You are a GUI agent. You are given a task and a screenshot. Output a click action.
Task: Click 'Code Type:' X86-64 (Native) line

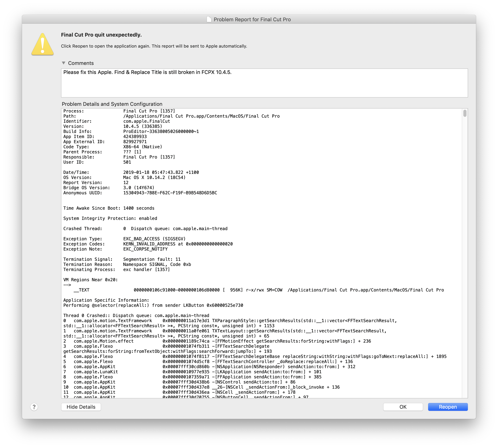(113, 147)
